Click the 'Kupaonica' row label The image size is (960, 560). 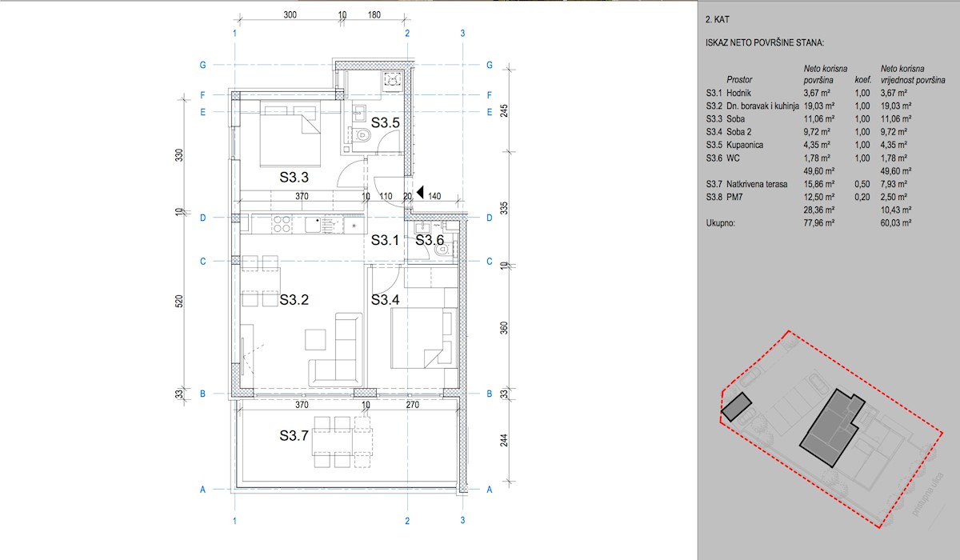pyautogui.click(x=744, y=145)
